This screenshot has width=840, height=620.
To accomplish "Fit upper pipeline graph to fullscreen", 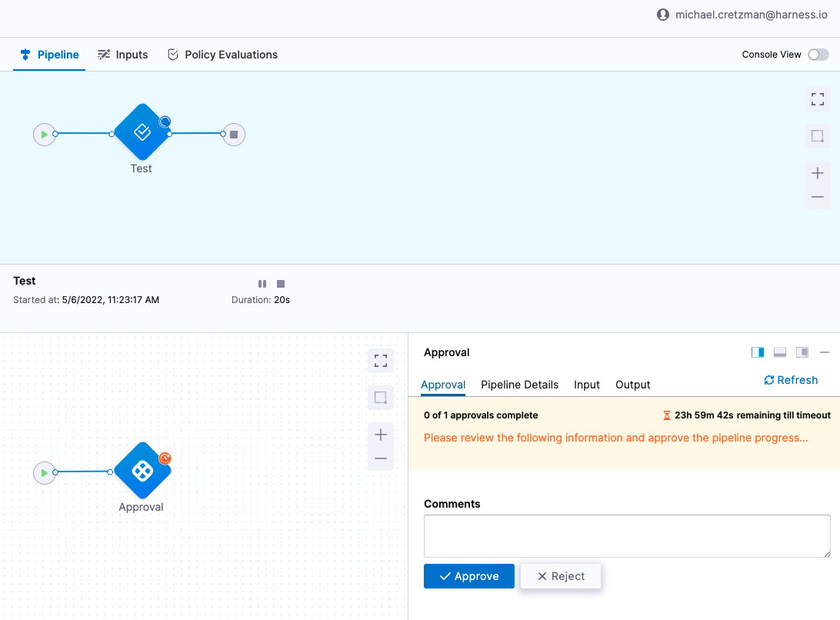I will click(x=817, y=99).
